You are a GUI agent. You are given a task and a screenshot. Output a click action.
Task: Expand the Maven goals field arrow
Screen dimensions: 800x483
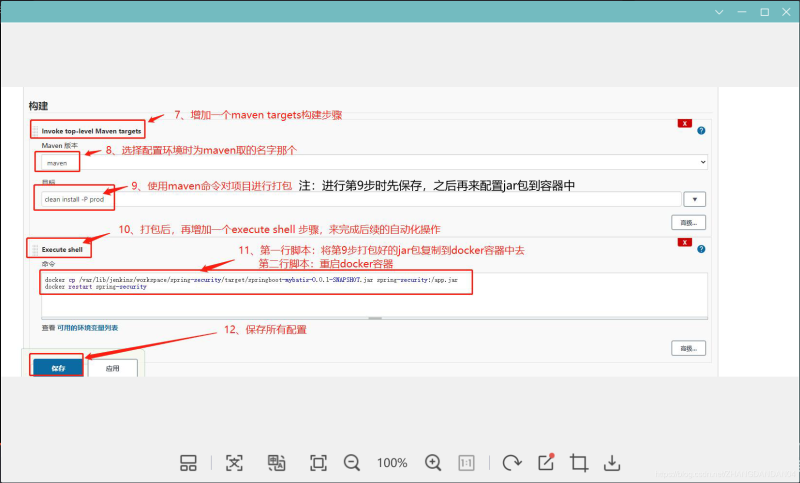(695, 199)
